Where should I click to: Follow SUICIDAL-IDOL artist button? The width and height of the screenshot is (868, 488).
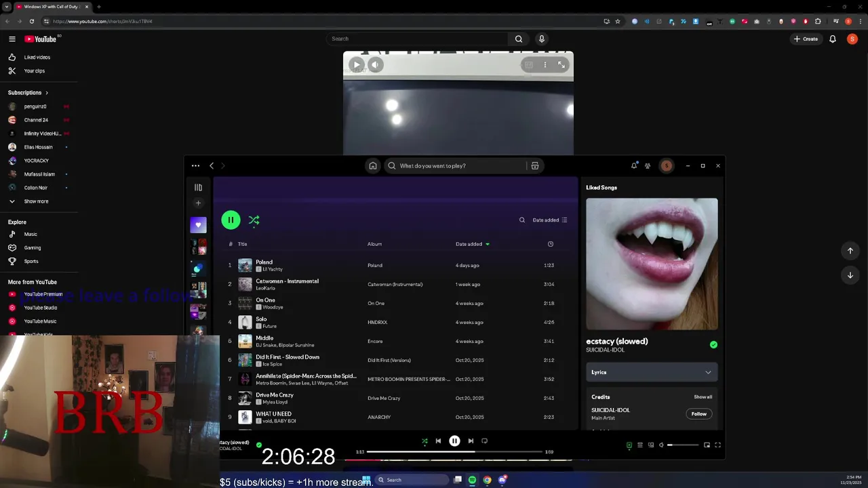tap(699, 413)
